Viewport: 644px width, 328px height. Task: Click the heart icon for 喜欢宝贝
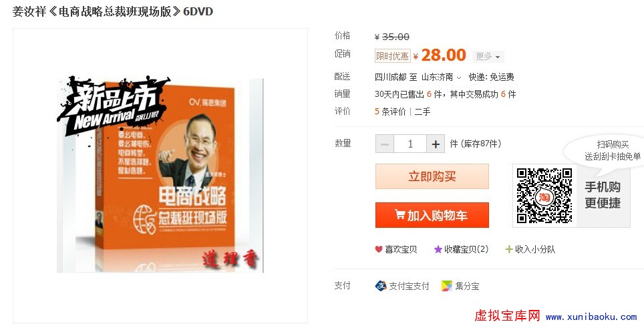pyautogui.click(x=379, y=249)
